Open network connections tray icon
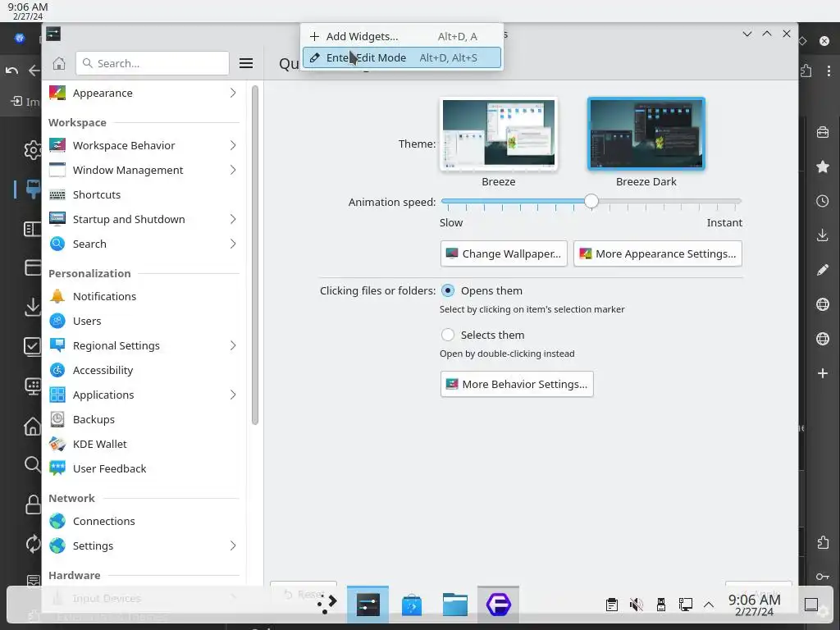840x630 pixels. click(685, 605)
